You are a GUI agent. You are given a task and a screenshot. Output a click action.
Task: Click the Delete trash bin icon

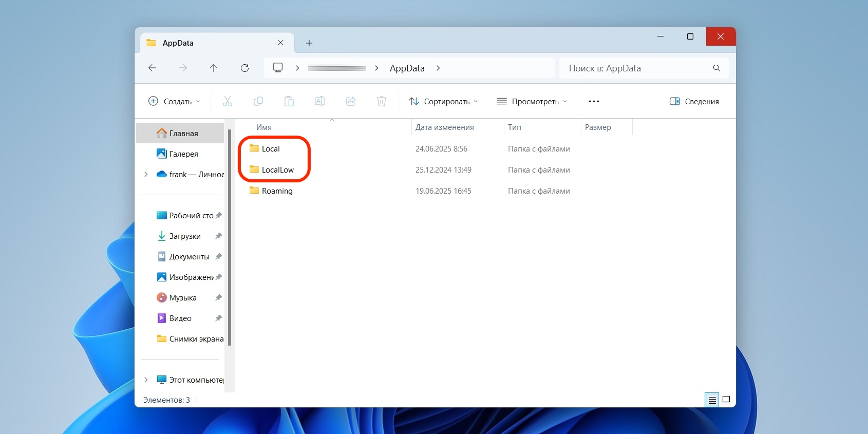[x=382, y=101]
